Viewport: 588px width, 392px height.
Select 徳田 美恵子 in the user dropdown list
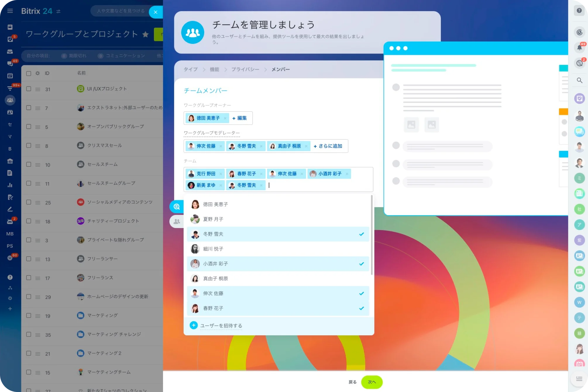(x=278, y=204)
